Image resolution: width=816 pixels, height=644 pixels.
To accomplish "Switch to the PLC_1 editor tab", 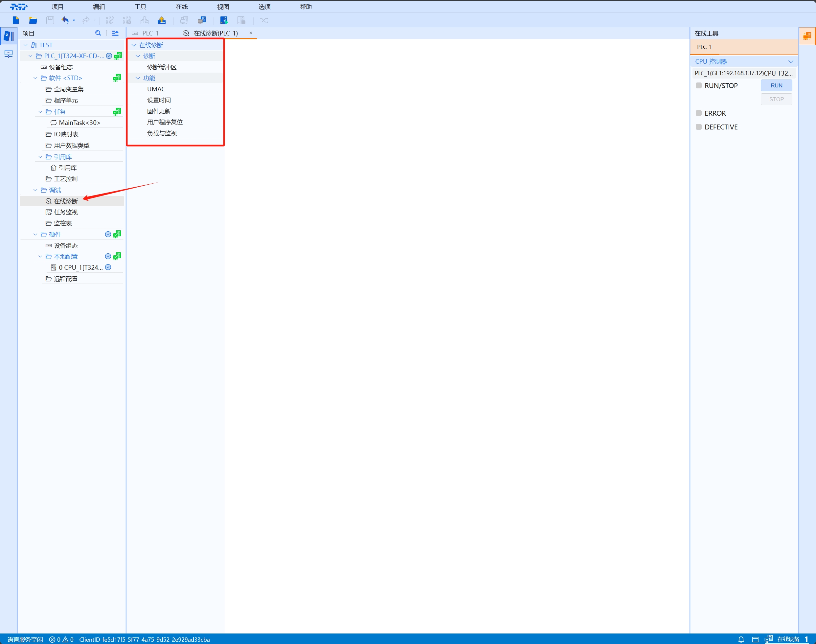I will tap(150, 33).
